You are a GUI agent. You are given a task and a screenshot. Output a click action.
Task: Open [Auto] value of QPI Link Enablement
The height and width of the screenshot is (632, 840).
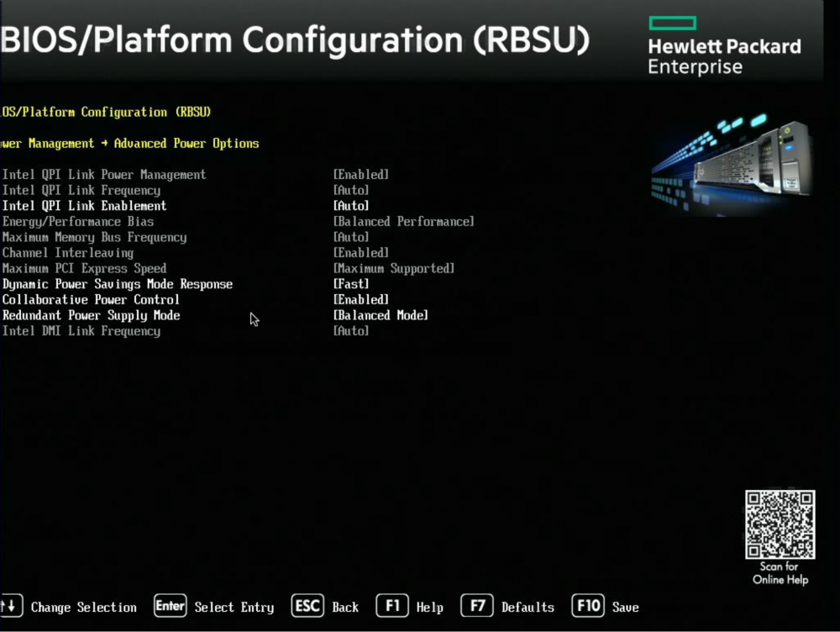351,206
